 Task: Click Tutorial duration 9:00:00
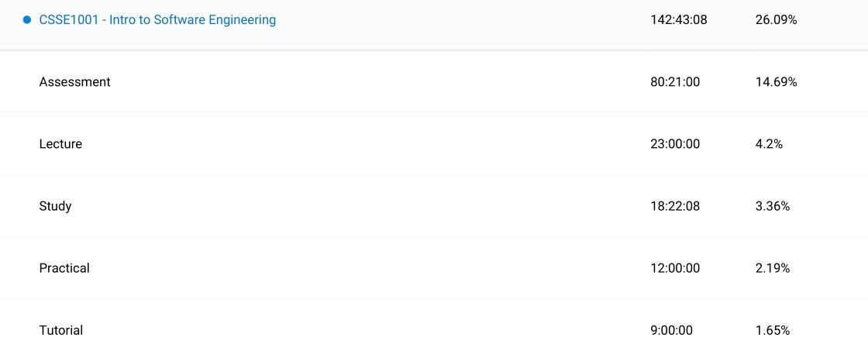click(x=672, y=330)
